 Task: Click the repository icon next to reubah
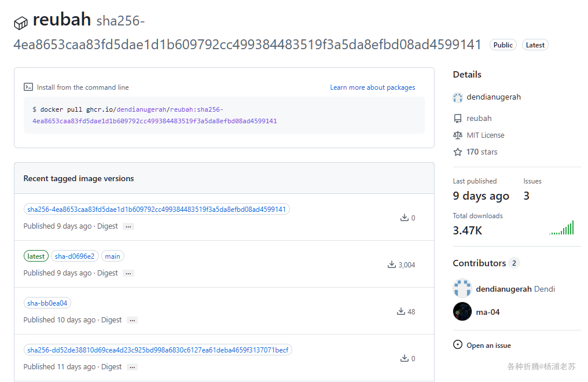458,119
